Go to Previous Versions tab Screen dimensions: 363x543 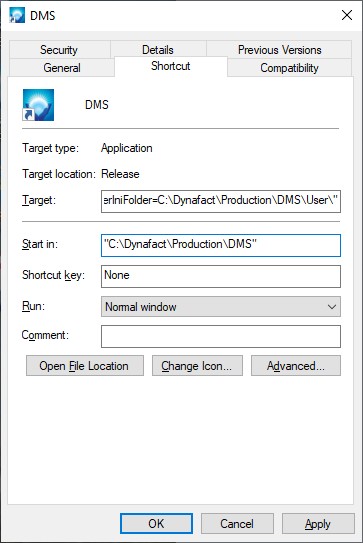pyautogui.click(x=279, y=50)
